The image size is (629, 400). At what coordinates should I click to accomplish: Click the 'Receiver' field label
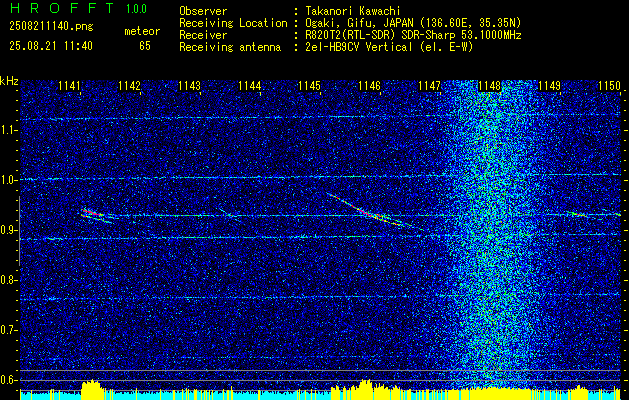tap(203, 35)
